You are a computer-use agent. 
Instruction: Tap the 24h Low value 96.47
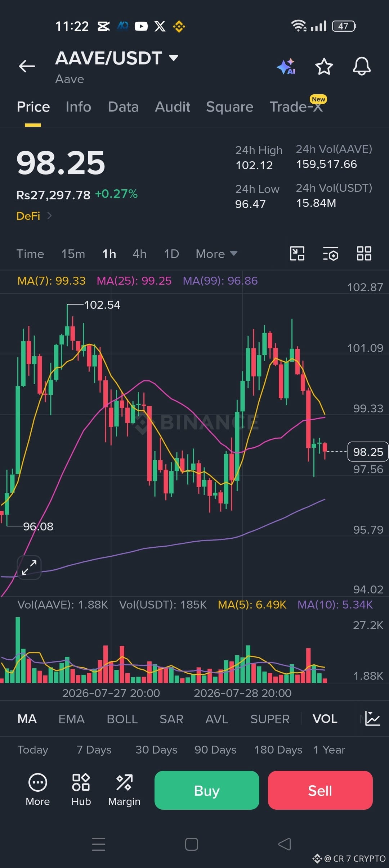click(x=250, y=204)
